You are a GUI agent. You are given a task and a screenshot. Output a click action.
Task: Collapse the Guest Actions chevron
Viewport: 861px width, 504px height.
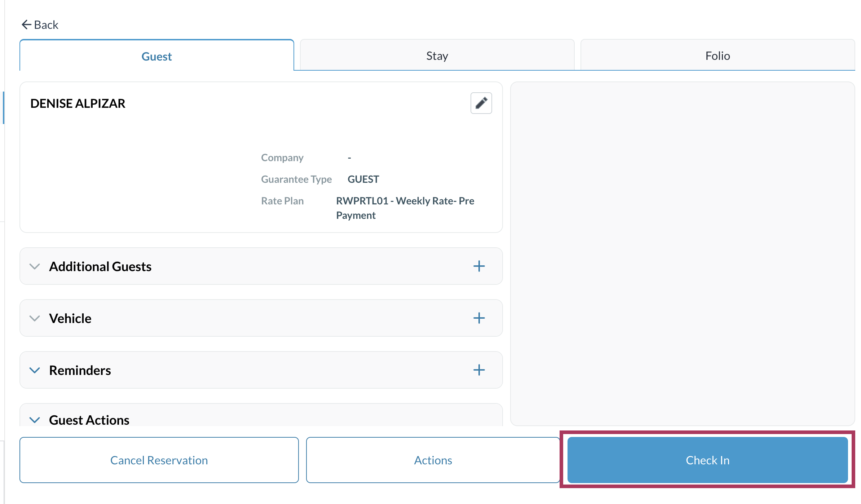click(35, 420)
